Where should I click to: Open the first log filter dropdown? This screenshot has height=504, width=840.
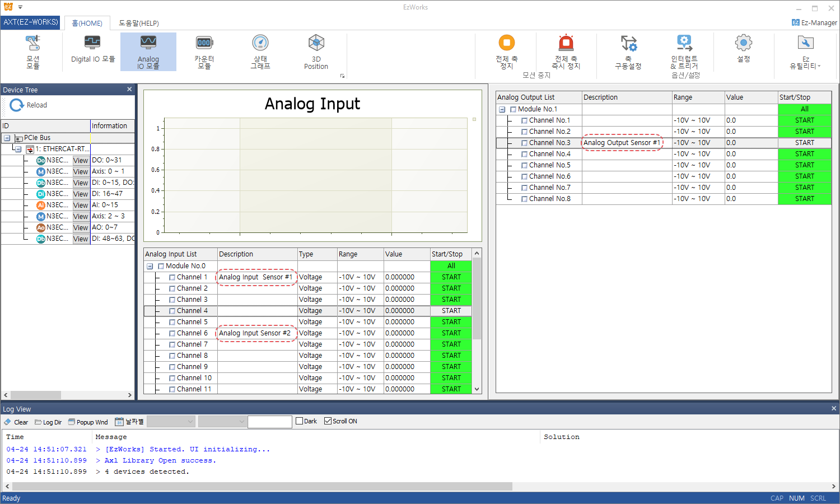[x=171, y=422]
